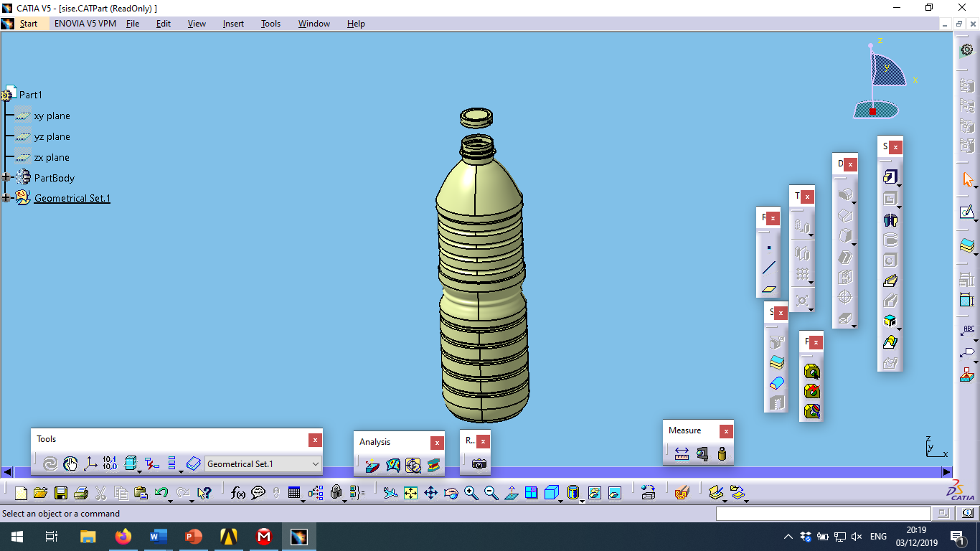Activate the Pan view tool
The width and height of the screenshot is (980, 551).
click(x=430, y=493)
